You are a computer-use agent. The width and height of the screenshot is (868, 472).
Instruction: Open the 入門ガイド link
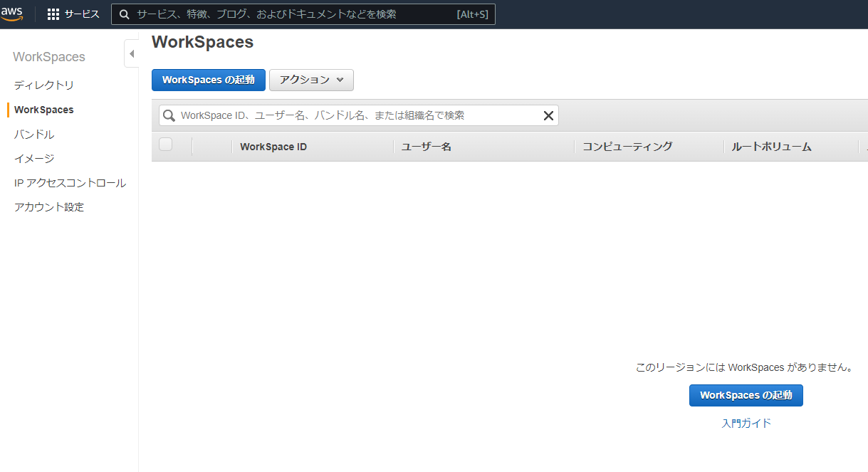(746, 423)
